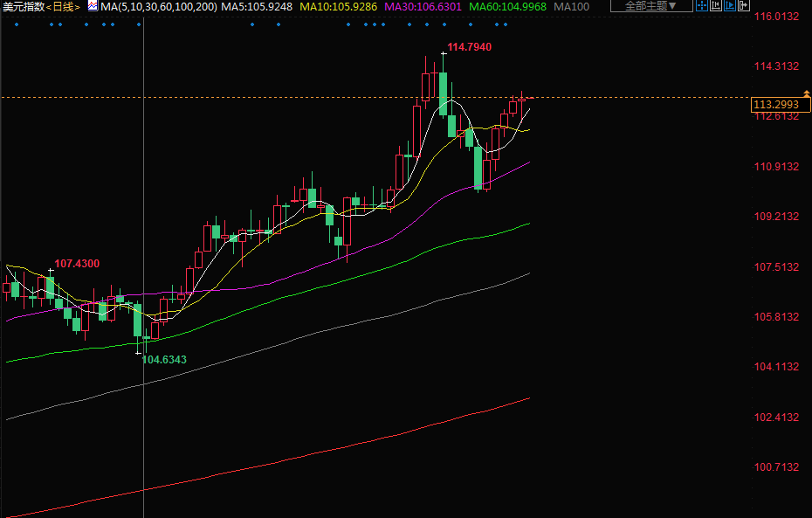Click the 美元指数 chart title
Image resolution: width=812 pixels, height=518 pixels.
click(23, 6)
